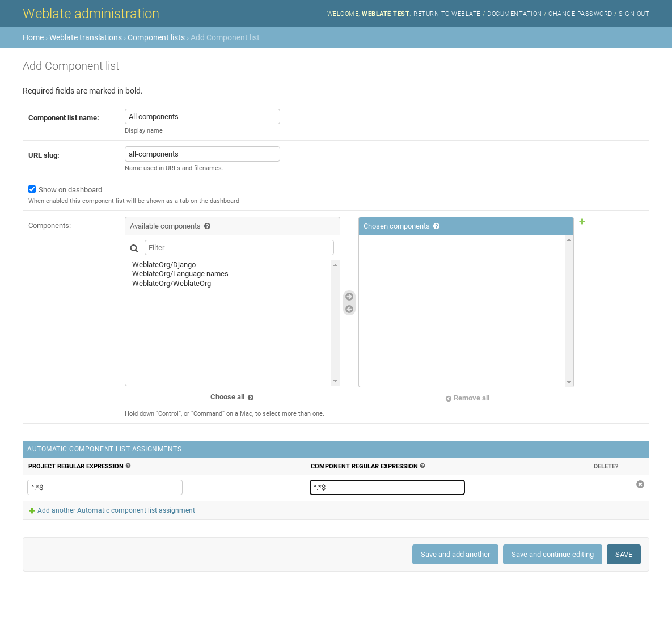
Task: Click Show on dashboard label text
Action: coord(70,190)
